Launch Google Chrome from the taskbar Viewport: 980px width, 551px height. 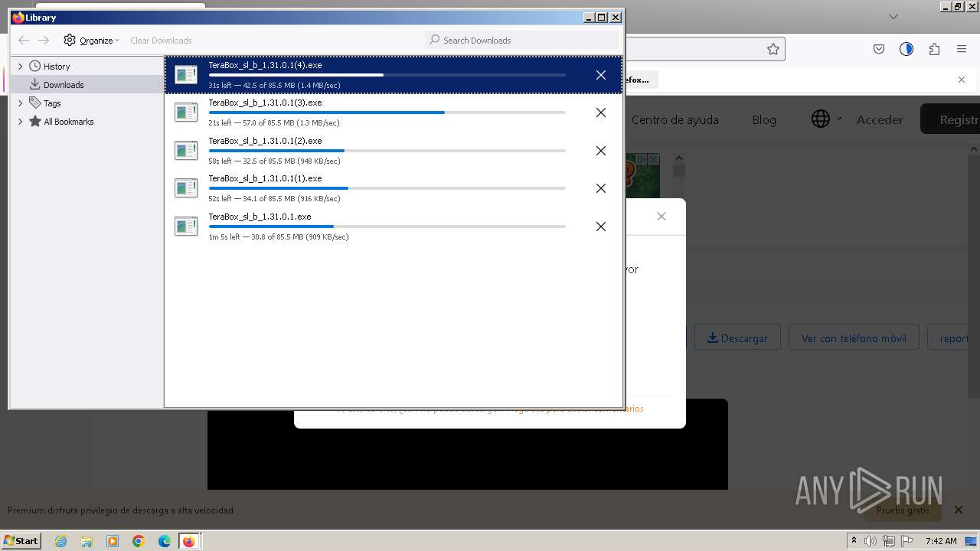(x=139, y=541)
